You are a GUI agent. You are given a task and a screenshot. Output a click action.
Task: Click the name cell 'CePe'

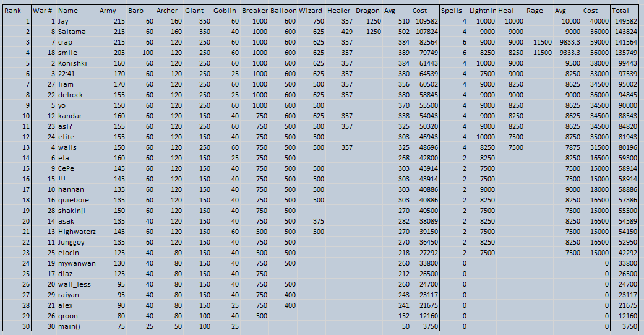coord(66,168)
